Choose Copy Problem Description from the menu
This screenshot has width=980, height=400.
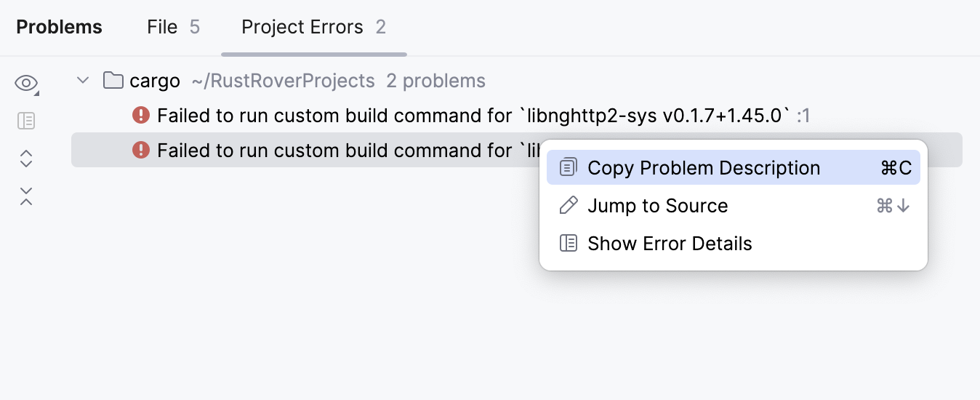click(704, 168)
